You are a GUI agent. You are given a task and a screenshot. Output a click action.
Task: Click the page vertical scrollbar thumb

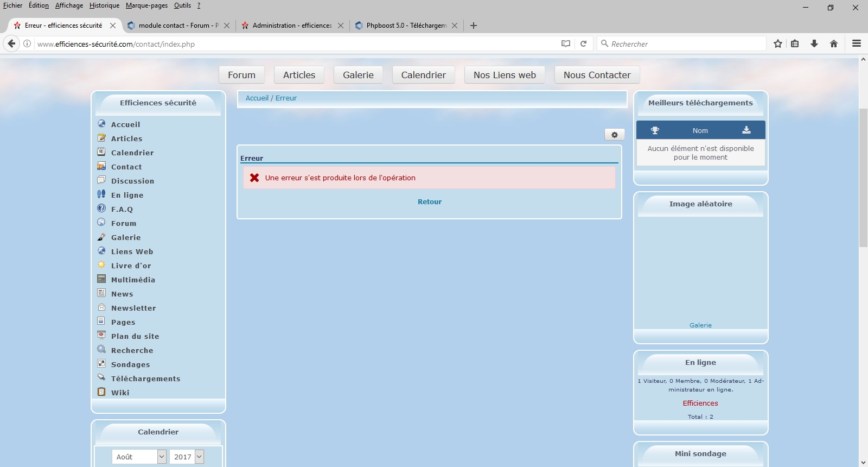click(863, 178)
